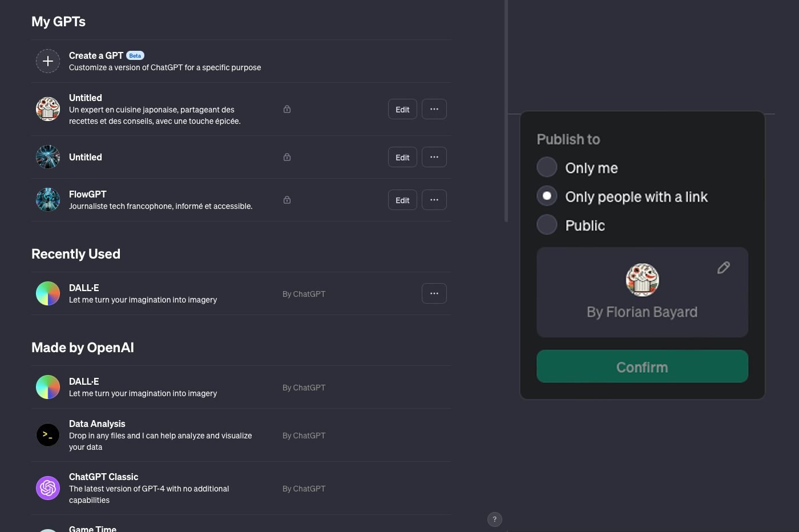Click the DALL·E icon under Made by OpenAI

tap(48, 387)
